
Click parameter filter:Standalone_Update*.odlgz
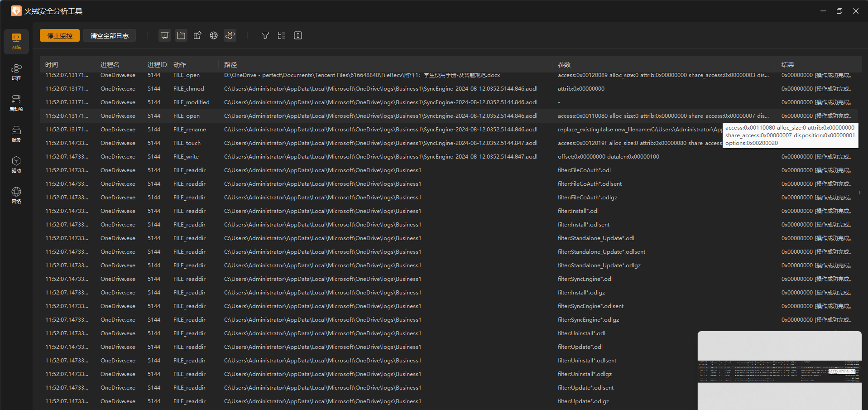(599, 265)
